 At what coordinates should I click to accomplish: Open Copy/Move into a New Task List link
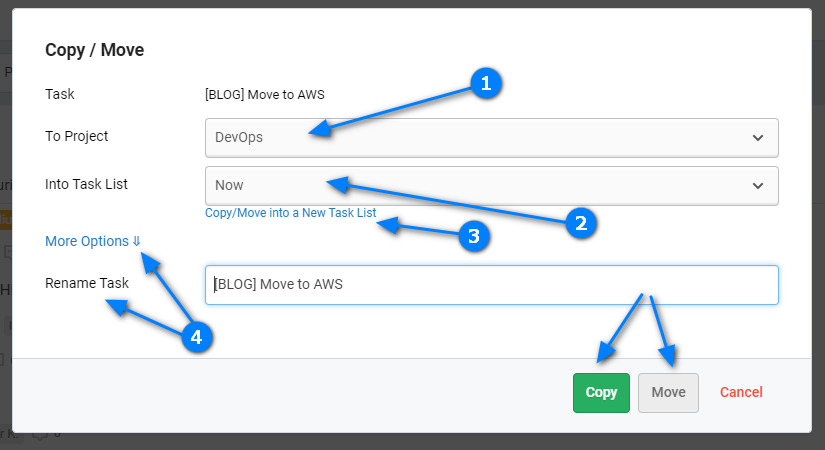tap(290, 213)
